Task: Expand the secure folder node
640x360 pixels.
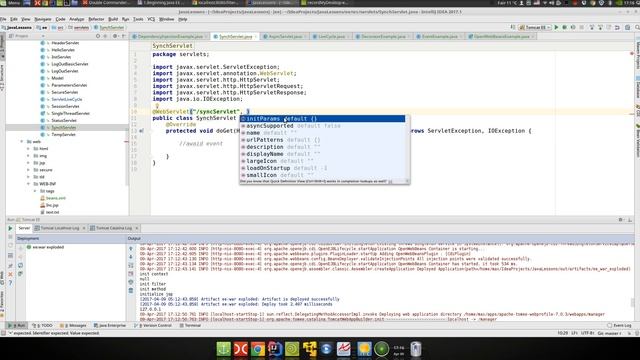Action: [28, 170]
